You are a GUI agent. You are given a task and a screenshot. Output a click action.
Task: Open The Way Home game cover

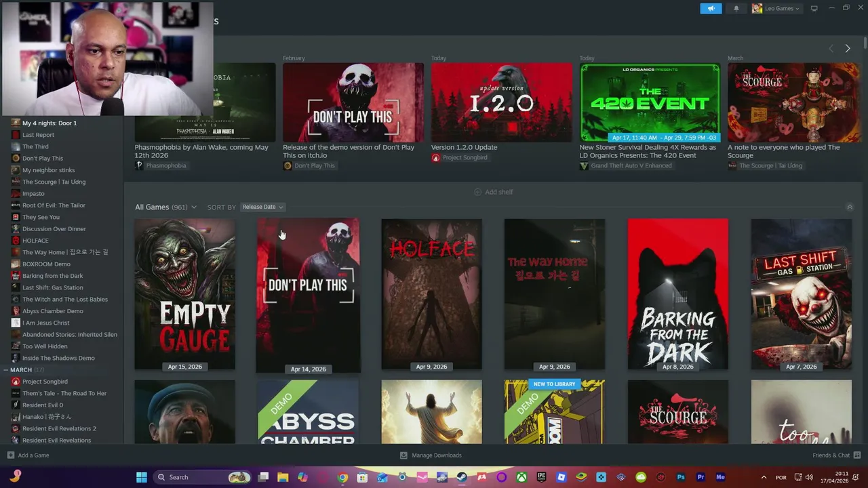coord(555,294)
